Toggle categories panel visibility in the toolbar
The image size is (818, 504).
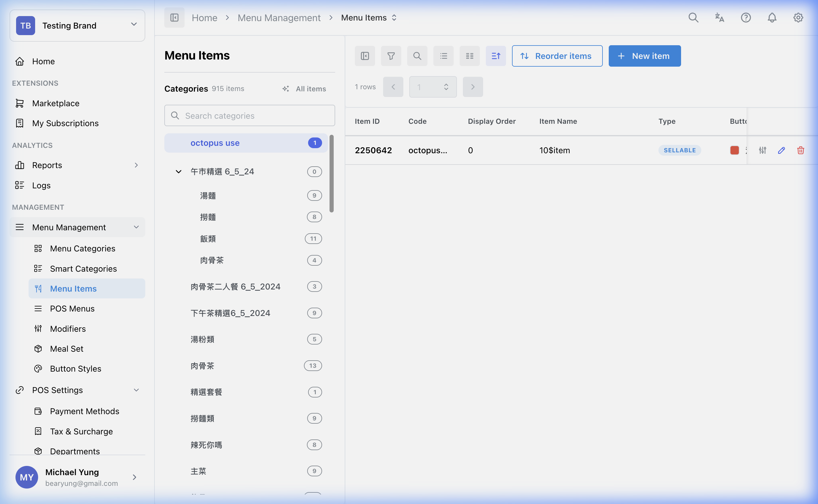[x=365, y=56]
